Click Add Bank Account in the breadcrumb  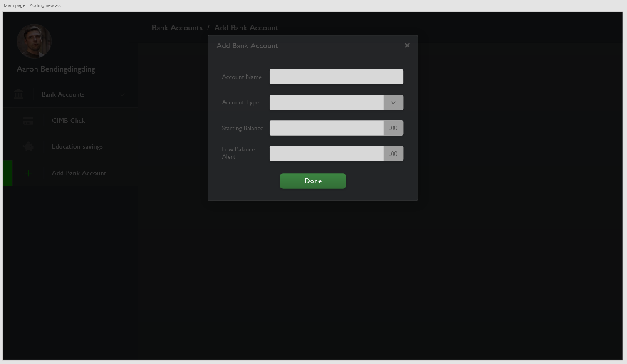pos(246,27)
